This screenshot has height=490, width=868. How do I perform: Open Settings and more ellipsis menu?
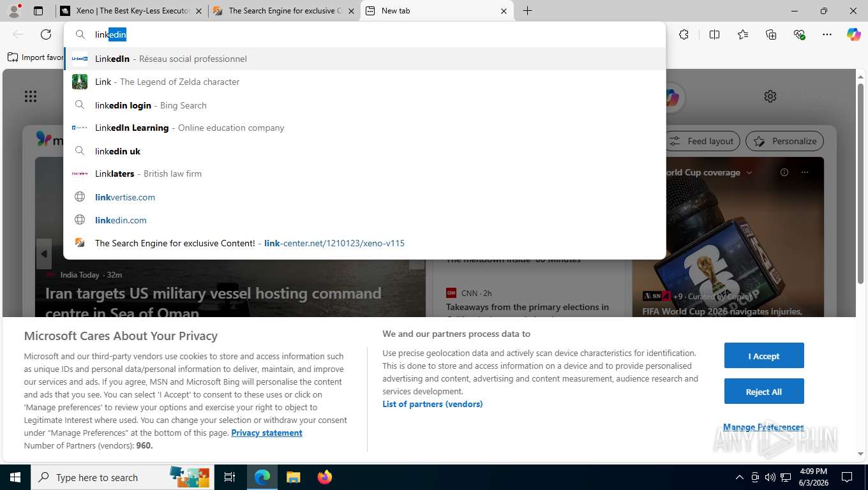pos(827,34)
